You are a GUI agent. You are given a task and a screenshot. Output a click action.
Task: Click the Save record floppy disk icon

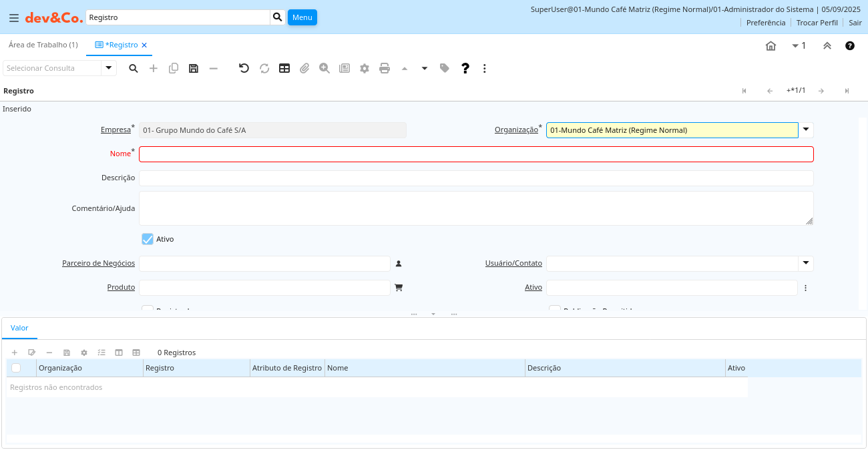point(194,68)
